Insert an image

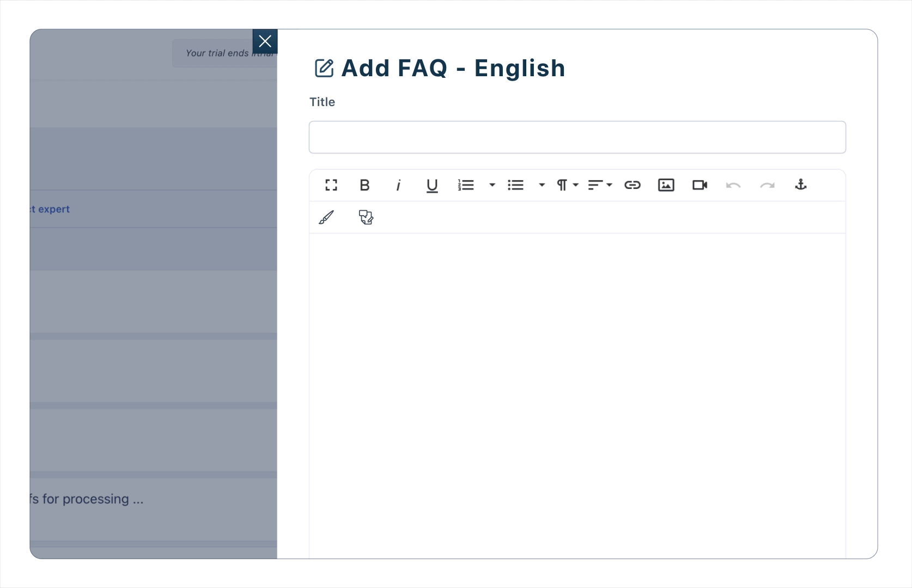666,185
